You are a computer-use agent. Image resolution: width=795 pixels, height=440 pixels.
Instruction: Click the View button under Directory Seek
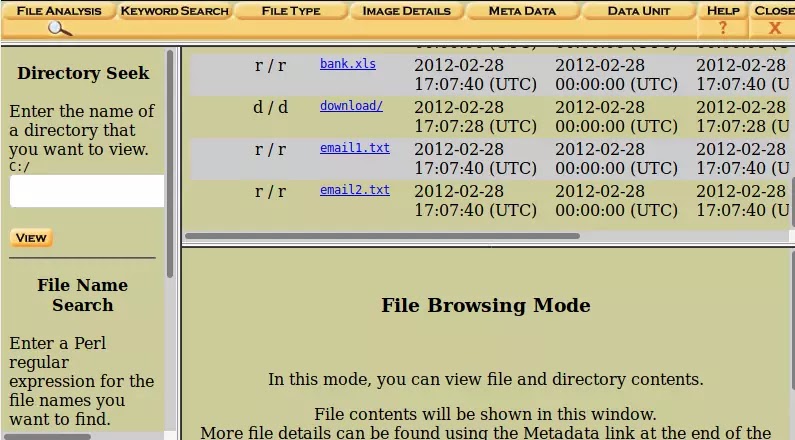[31, 238]
